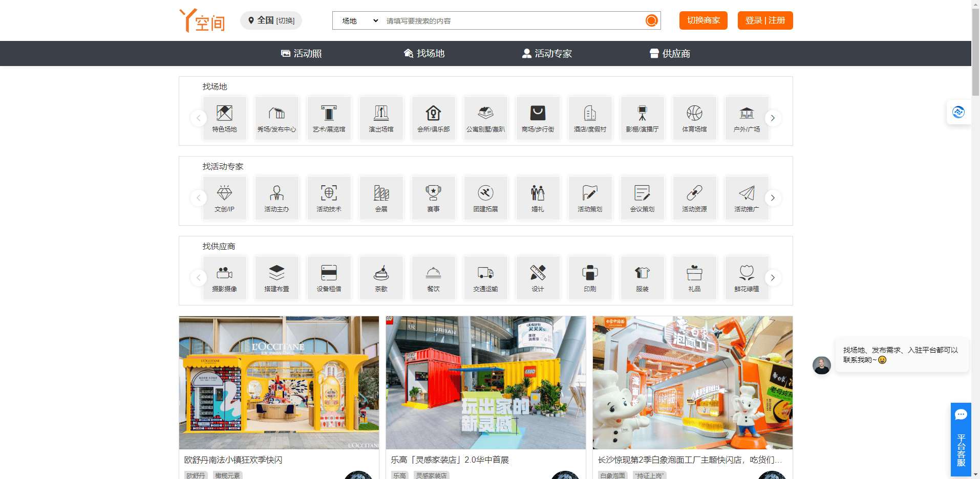Open the 活动照 navigation tab
Screen dimensions: 980x479
301,53
